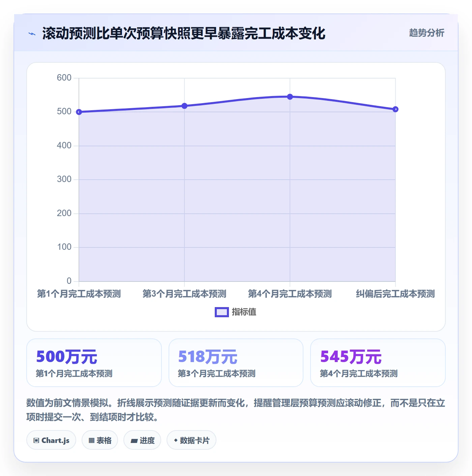Viewport: 472px width, 476px height.
Task: Click the y-axis value 400
Action: click(x=64, y=145)
